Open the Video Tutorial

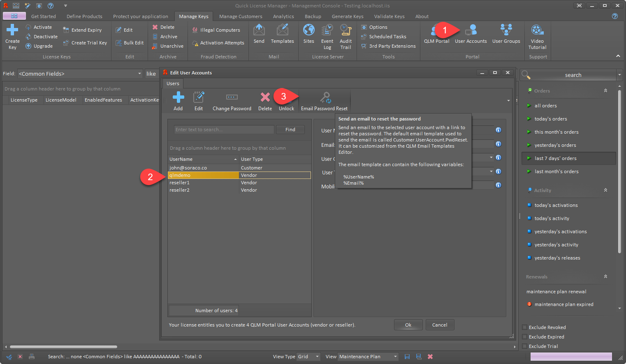pos(537,37)
